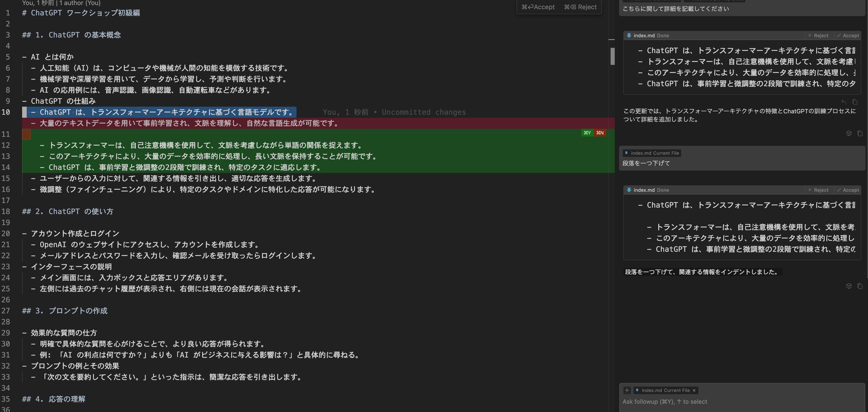Copy the last response about indenting
Viewport: 868px width, 412px height.
(x=860, y=286)
